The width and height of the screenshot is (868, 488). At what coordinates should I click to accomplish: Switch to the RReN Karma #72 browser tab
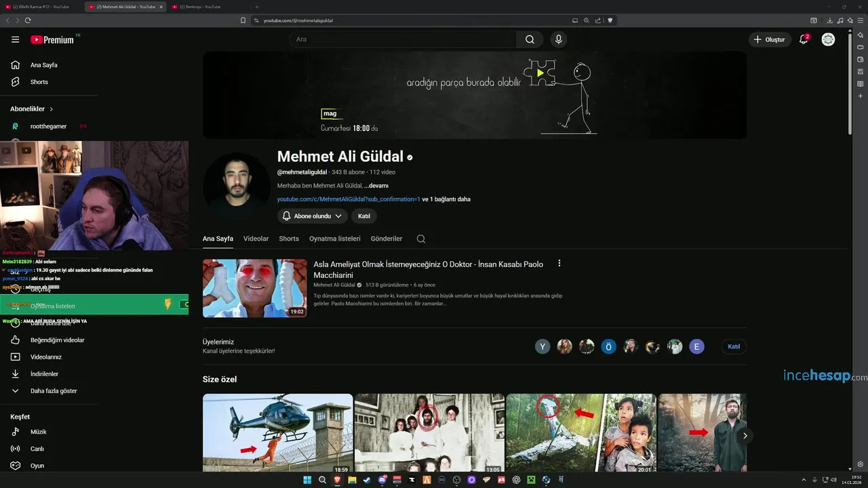click(41, 7)
